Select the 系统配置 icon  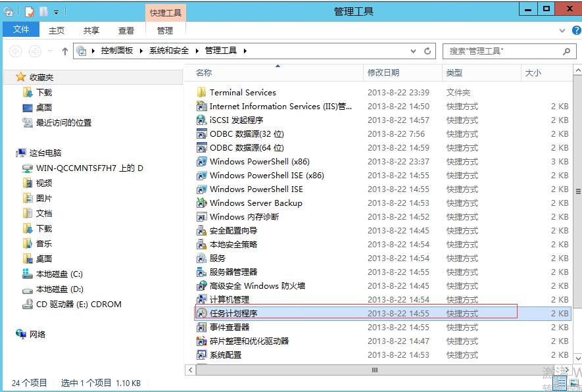(201, 355)
